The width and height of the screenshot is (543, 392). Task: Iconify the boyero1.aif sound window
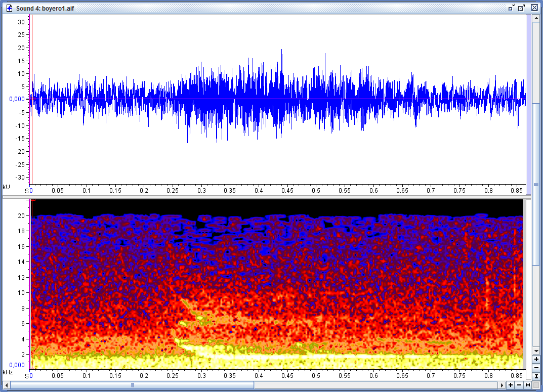coord(512,8)
